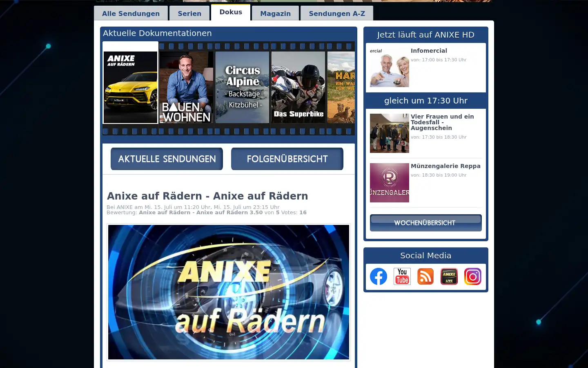Select Circus Alpine Backstage thumbnail

(x=242, y=87)
